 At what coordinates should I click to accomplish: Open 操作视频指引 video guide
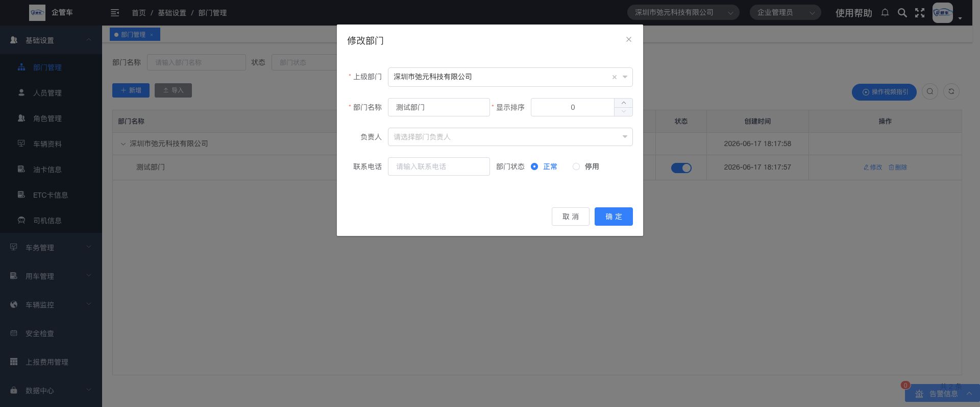click(884, 92)
